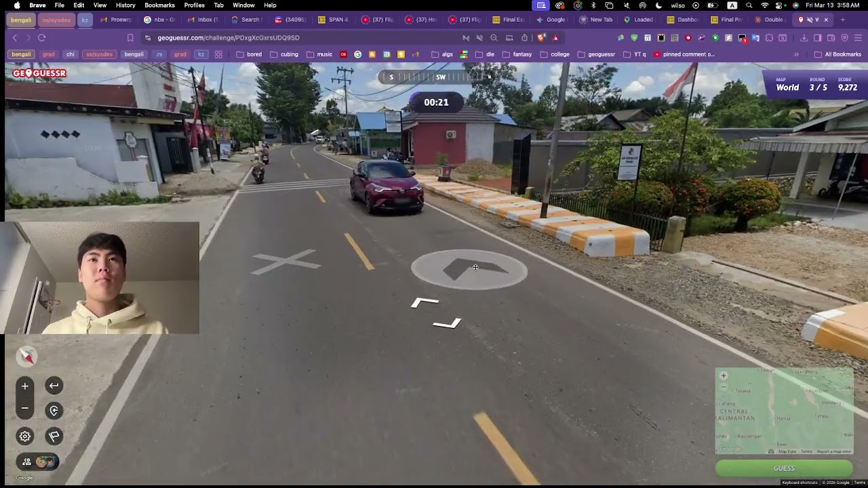Click the compass icon in Street View
This screenshot has width=868, height=488.
[26, 356]
